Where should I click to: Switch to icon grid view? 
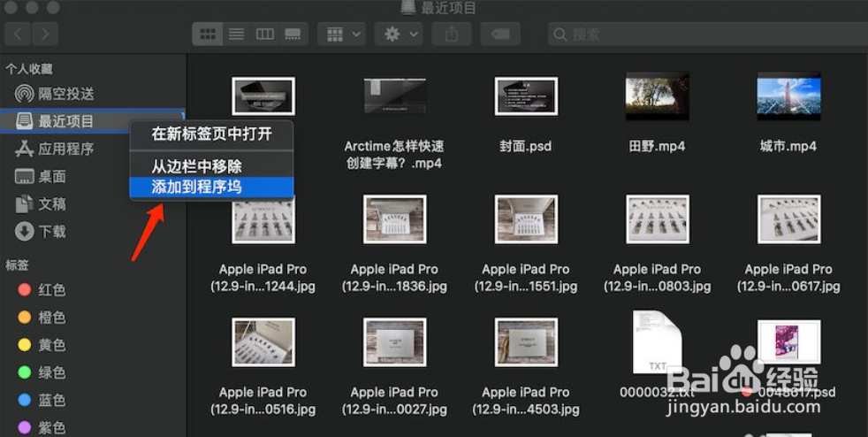coord(208,34)
